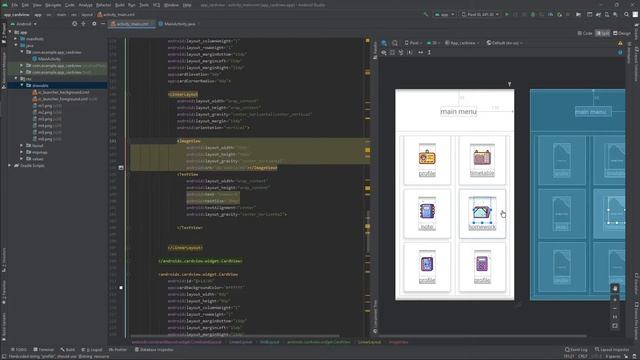Open the Refactor menu
Viewport: 640px width, 360px height.
[103, 5]
